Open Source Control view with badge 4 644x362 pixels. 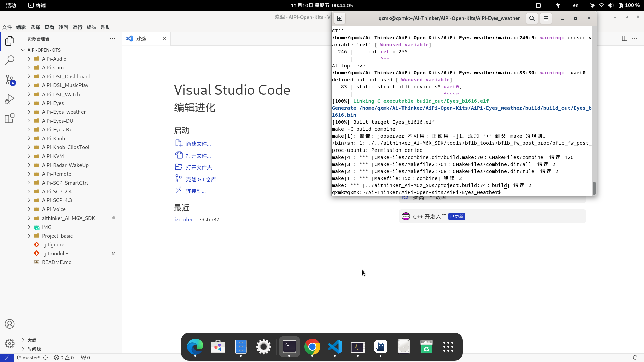pyautogui.click(x=10, y=80)
